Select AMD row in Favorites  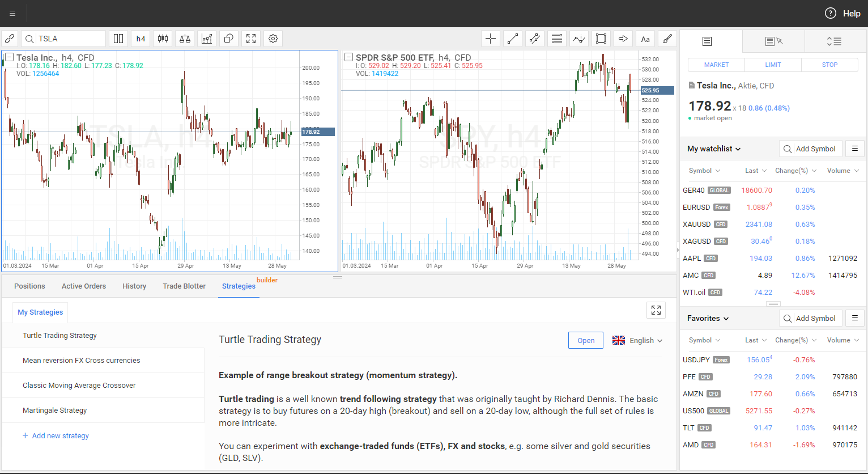773,445
